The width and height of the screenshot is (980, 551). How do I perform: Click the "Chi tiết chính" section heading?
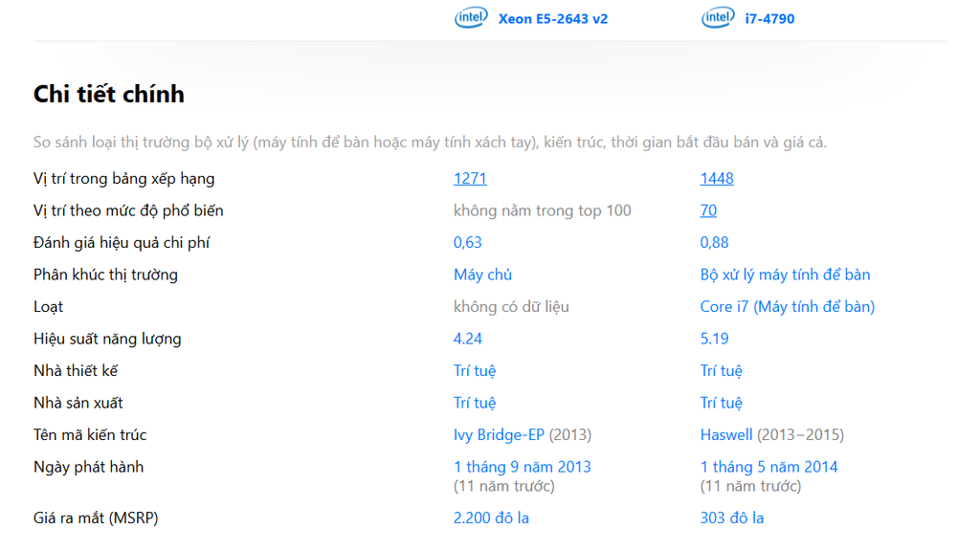[109, 95]
